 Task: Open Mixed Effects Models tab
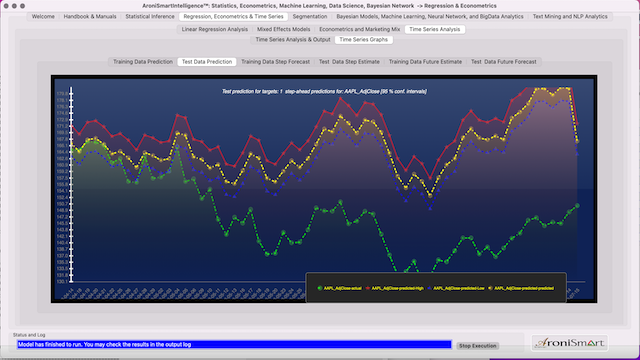pos(284,29)
